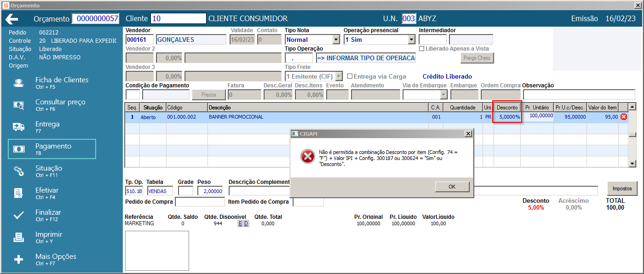Expand the Tipo Nota dropdown
644x274 pixels.
click(336, 40)
